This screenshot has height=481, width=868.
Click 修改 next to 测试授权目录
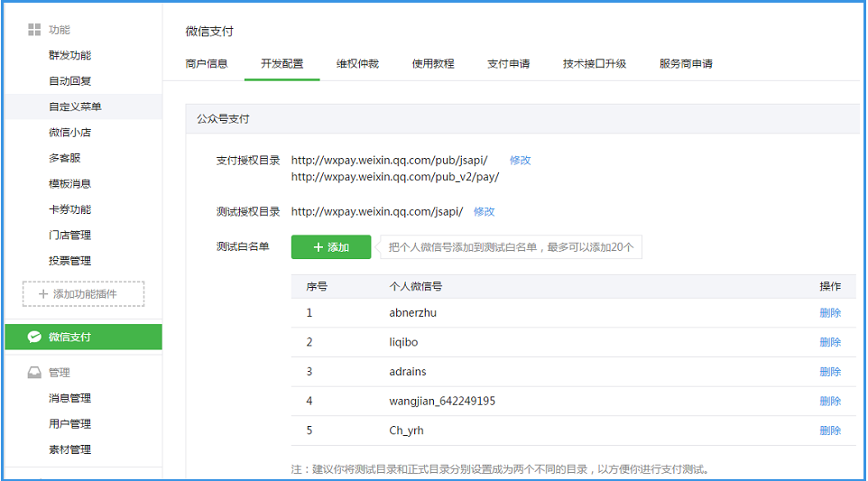click(x=485, y=211)
